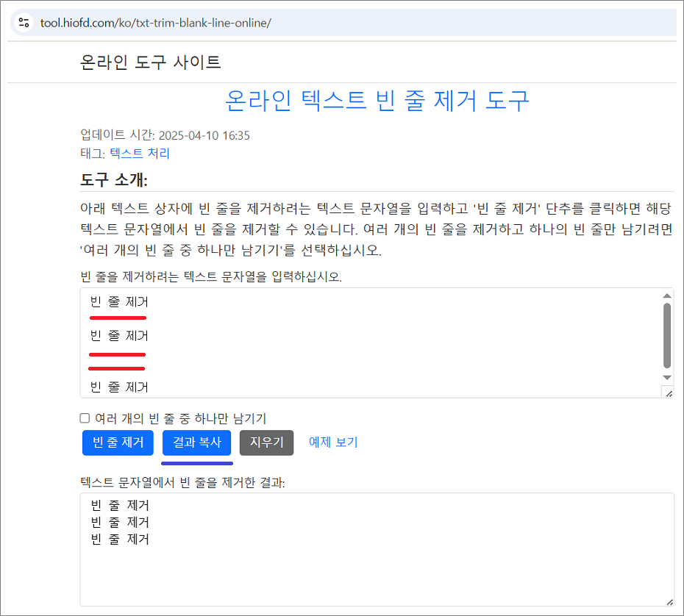The image size is (684, 616).
Task: Open the '예제 보기' link
Action: (333, 443)
